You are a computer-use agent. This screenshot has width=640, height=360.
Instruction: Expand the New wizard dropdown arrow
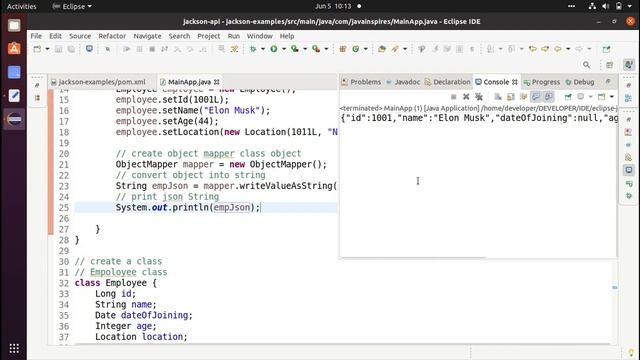pyautogui.click(x=47, y=49)
